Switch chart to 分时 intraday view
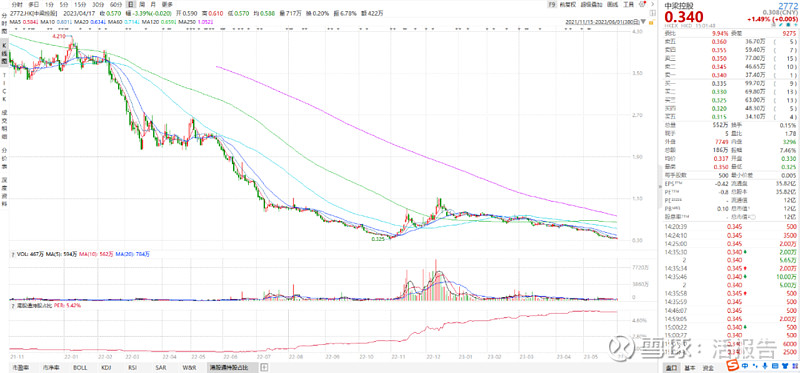Image resolution: width=800 pixels, height=373 pixels. pos(17,4)
